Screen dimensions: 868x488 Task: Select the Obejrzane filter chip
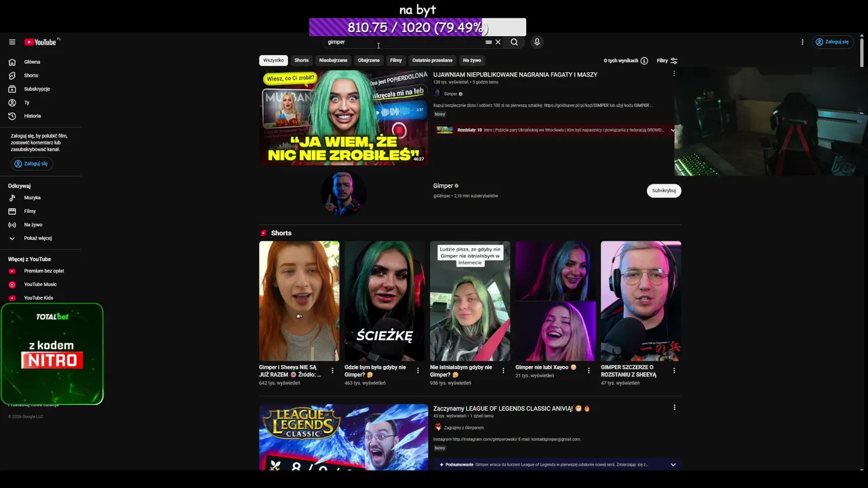369,60
